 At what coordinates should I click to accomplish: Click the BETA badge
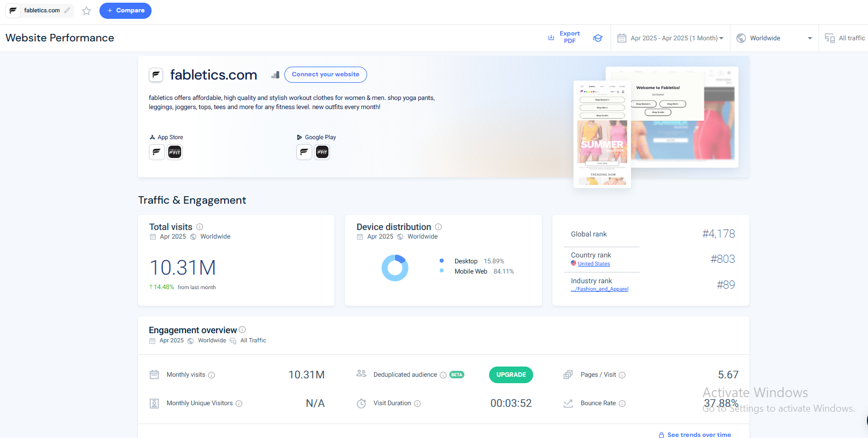tap(457, 375)
